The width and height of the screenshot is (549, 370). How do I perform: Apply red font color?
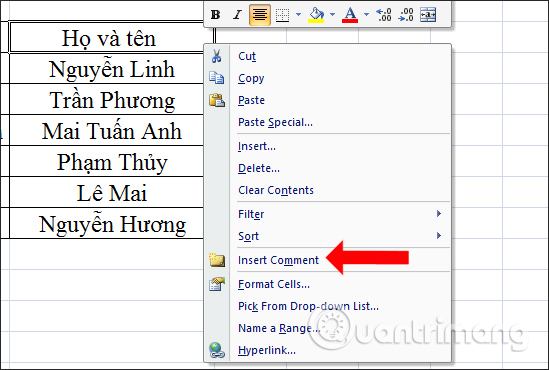pos(350,15)
